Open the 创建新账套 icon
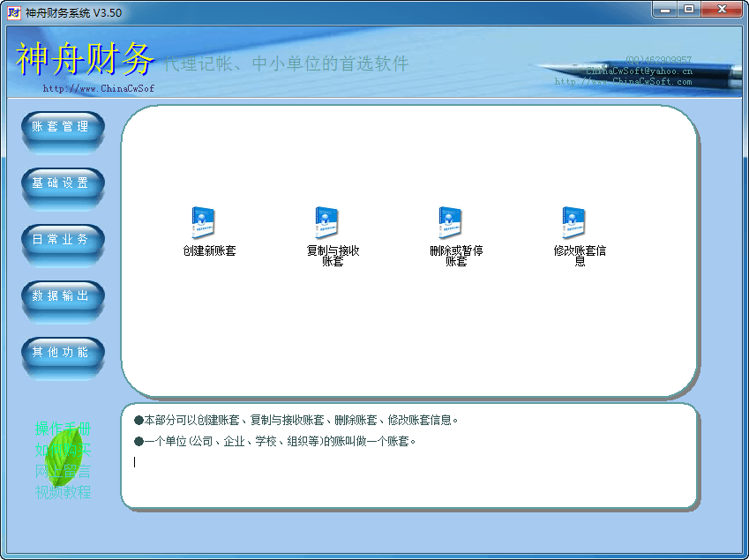Viewport: 749px width, 560px height. 204,223
